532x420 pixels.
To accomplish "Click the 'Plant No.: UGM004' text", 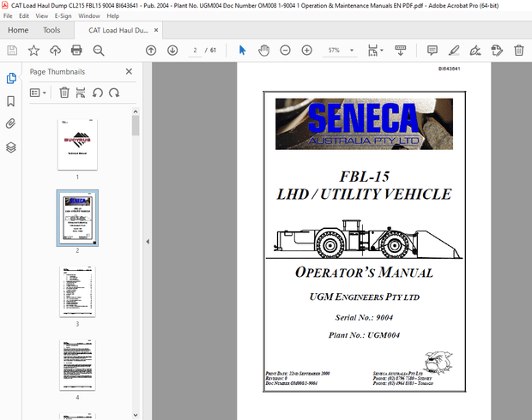I will click(x=364, y=335).
